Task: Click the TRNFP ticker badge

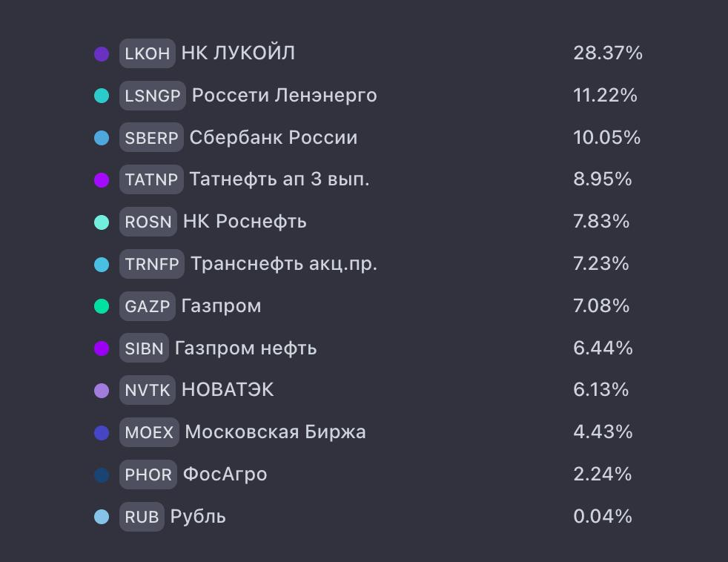Action: coord(152,264)
